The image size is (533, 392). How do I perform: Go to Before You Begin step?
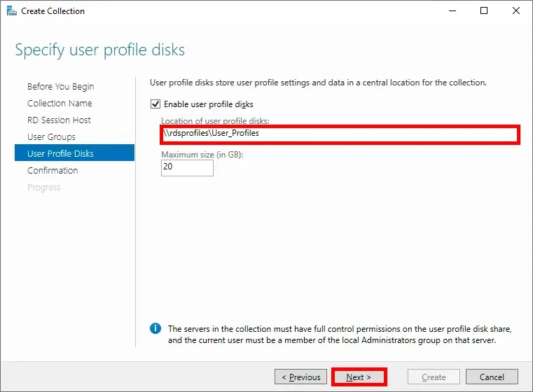[x=60, y=87]
